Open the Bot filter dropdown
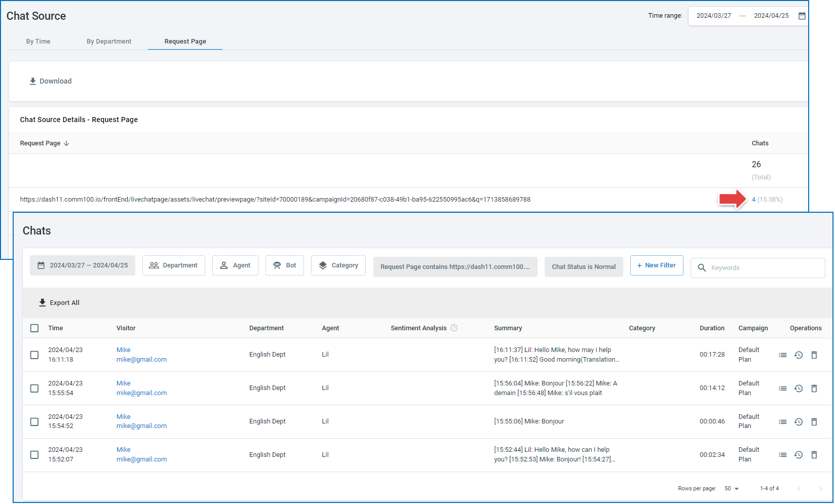 (x=285, y=265)
